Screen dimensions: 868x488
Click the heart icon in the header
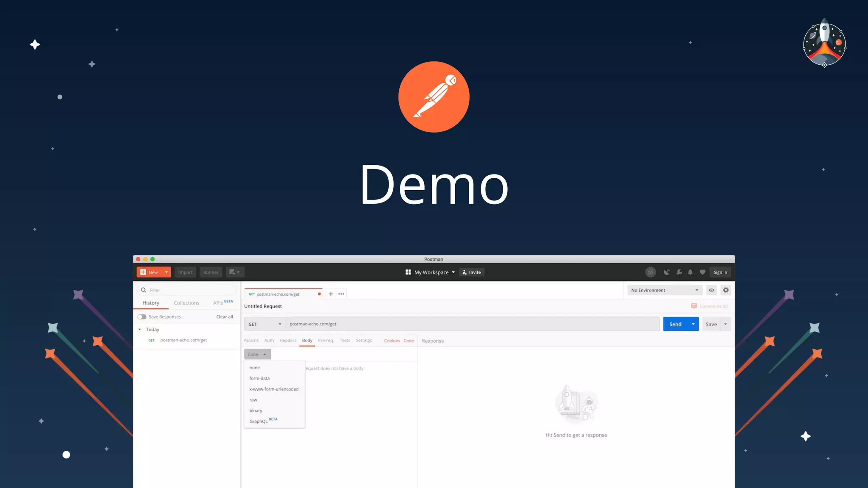(x=702, y=272)
